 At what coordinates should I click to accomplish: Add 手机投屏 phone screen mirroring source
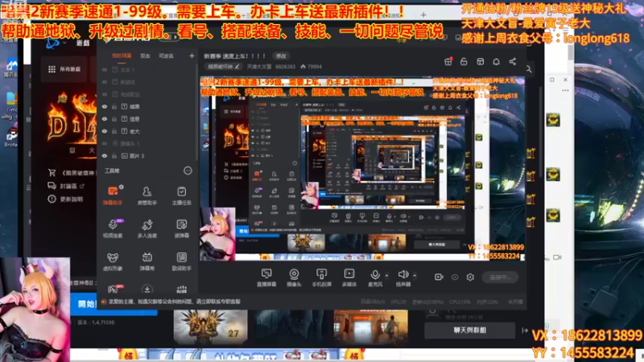click(x=321, y=278)
